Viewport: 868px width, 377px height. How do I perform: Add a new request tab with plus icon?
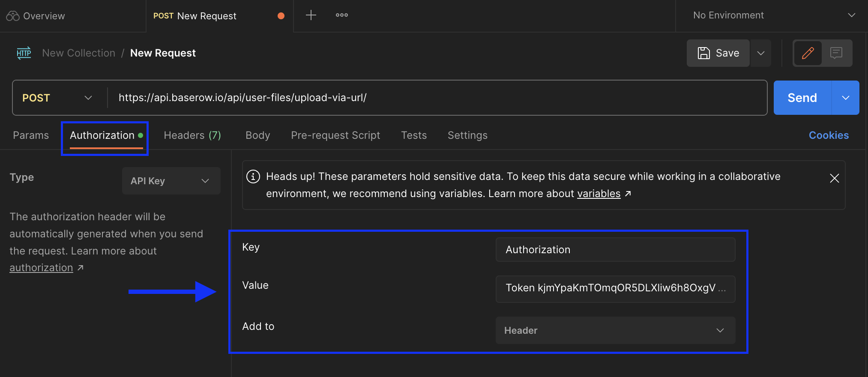[x=311, y=15]
